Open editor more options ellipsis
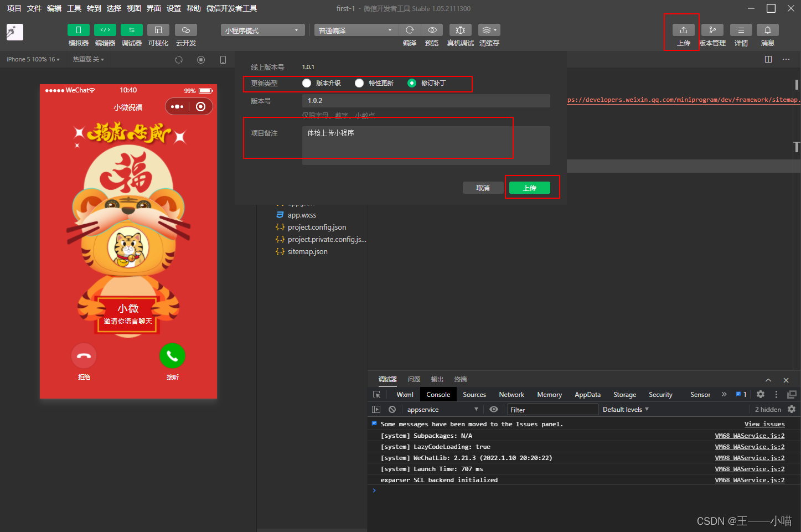The height and width of the screenshot is (532, 801). click(786, 59)
